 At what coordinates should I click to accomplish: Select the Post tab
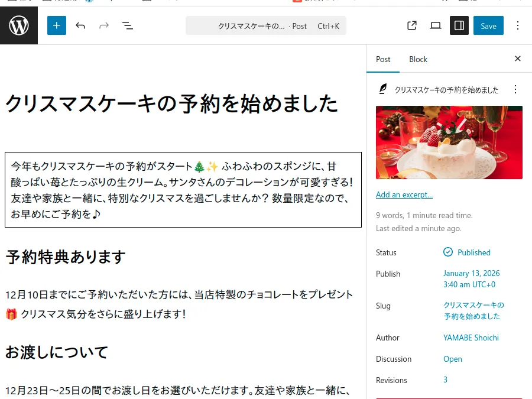(383, 59)
